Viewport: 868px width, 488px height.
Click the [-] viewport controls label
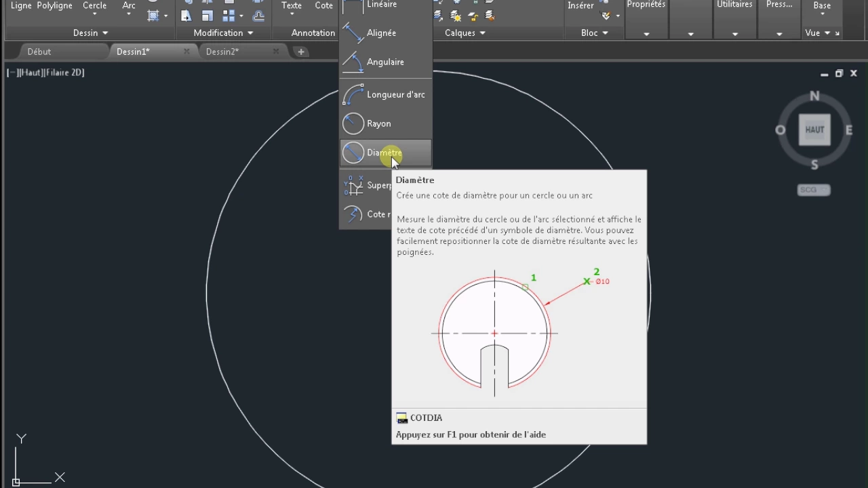(x=12, y=73)
